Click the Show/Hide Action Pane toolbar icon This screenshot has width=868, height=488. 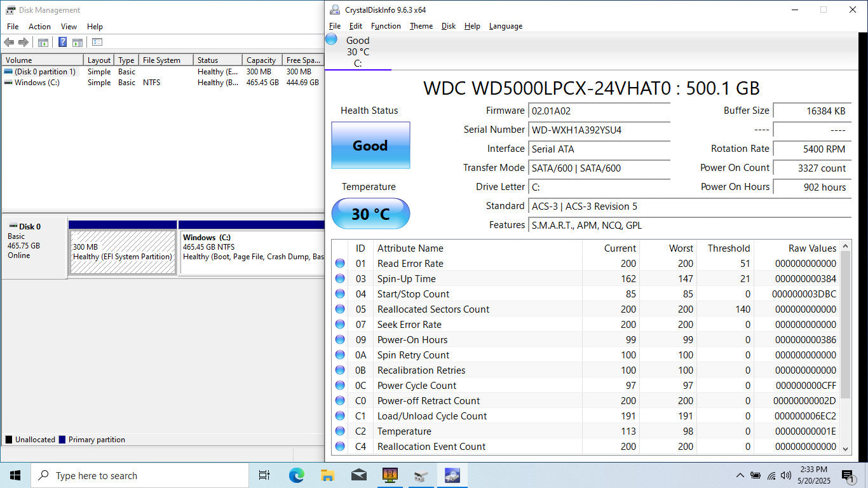(78, 43)
